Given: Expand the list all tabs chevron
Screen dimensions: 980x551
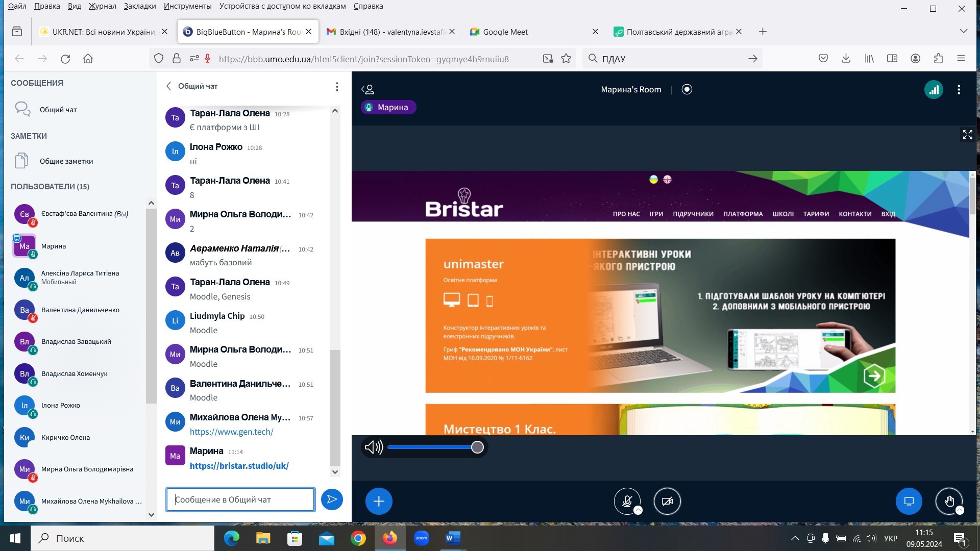Looking at the screenshot, I should pos(963,31).
